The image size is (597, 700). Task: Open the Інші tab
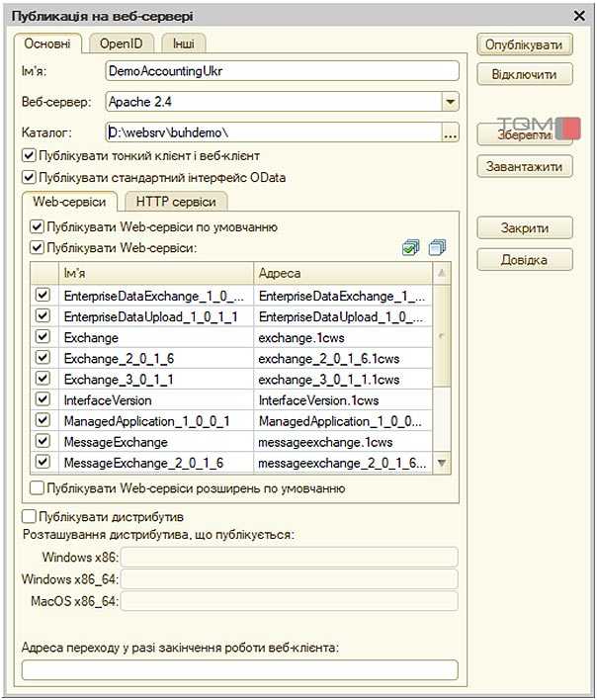[183, 44]
